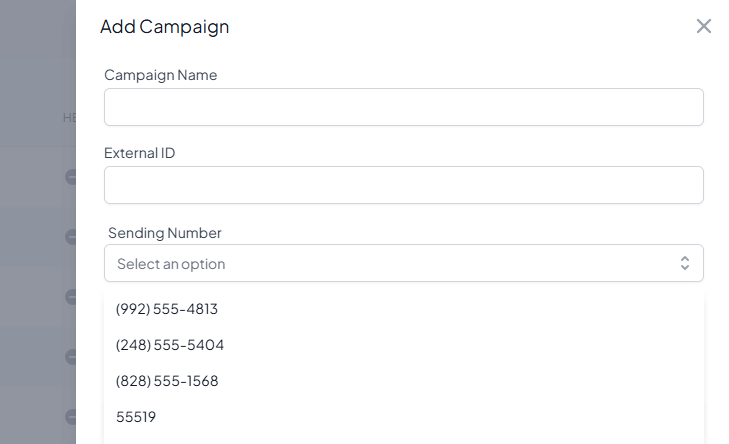Select short code 55519 option

[136, 417]
